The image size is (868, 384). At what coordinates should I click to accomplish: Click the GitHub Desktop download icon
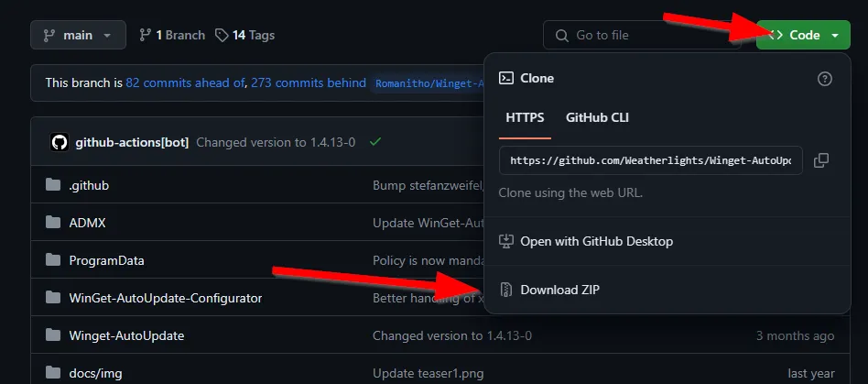pos(506,242)
